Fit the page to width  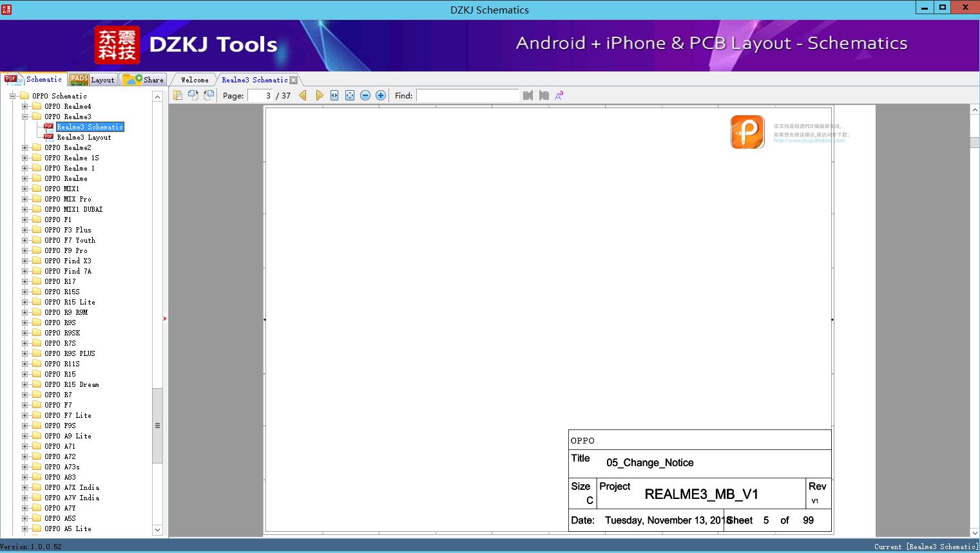click(x=334, y=95)
